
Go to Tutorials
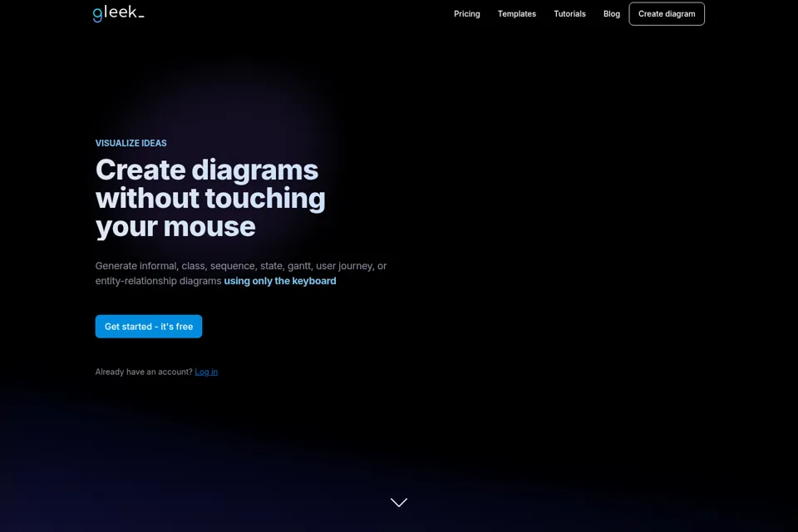point(569,14)
